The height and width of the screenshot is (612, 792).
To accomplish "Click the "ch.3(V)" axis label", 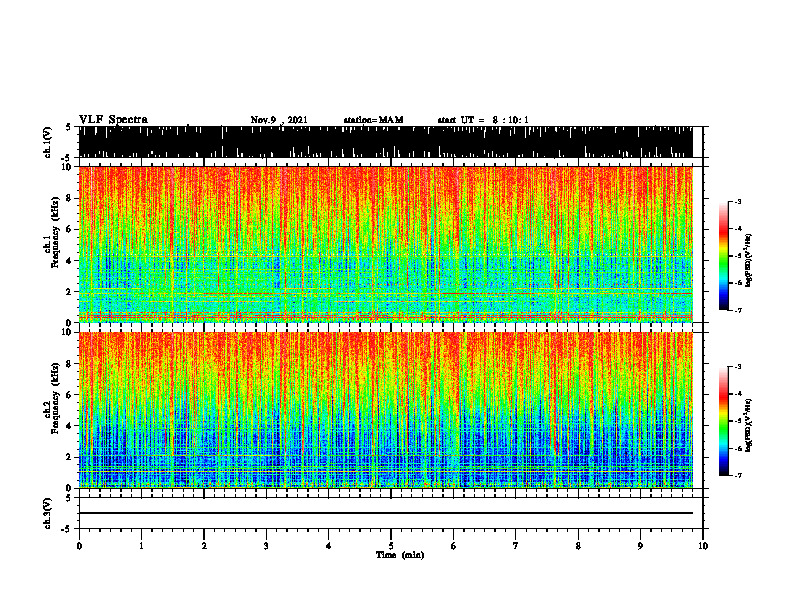I will tap(48, 513).
